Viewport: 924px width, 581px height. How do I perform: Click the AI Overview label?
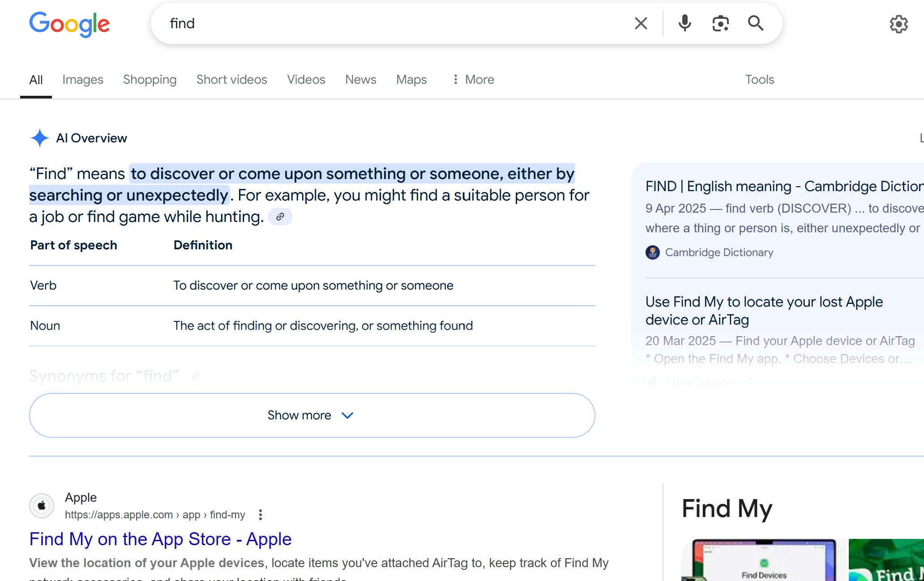click(x=91, y=138)
